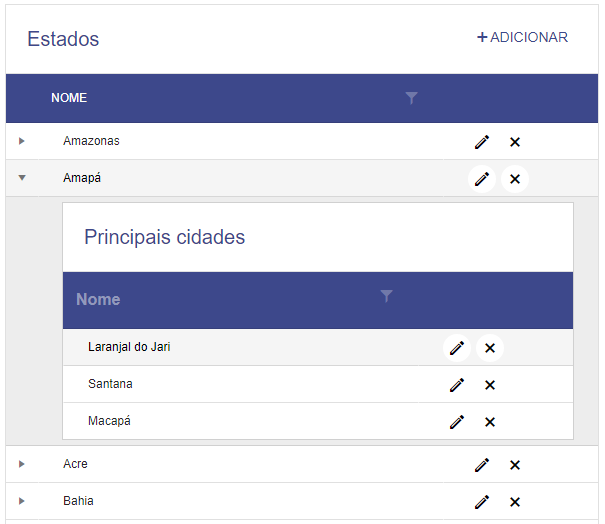This screenshot has height=524, width=605.
Task: Edit the Laranjal do Jari city
Action: point(457,348)
